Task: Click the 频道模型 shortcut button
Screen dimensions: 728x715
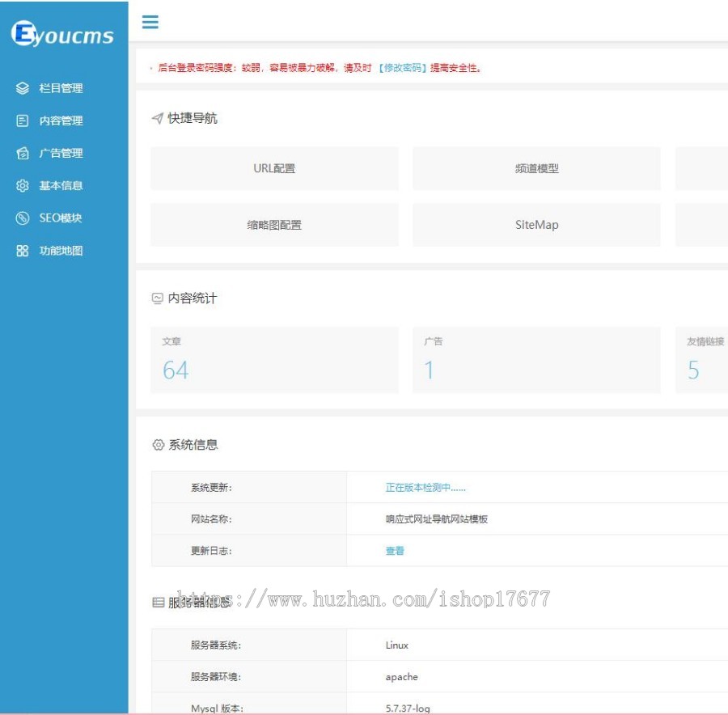Action: click(x=536, y=168)
